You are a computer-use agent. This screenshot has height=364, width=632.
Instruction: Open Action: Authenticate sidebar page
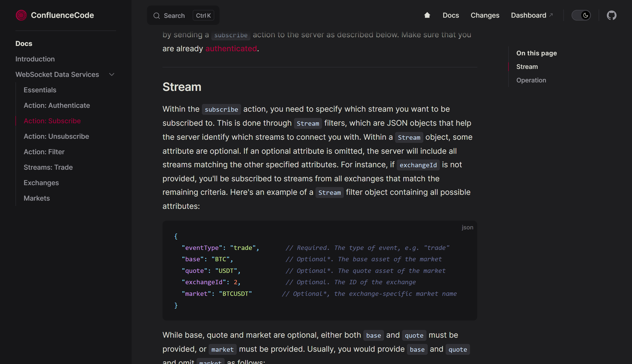[57, 105]
